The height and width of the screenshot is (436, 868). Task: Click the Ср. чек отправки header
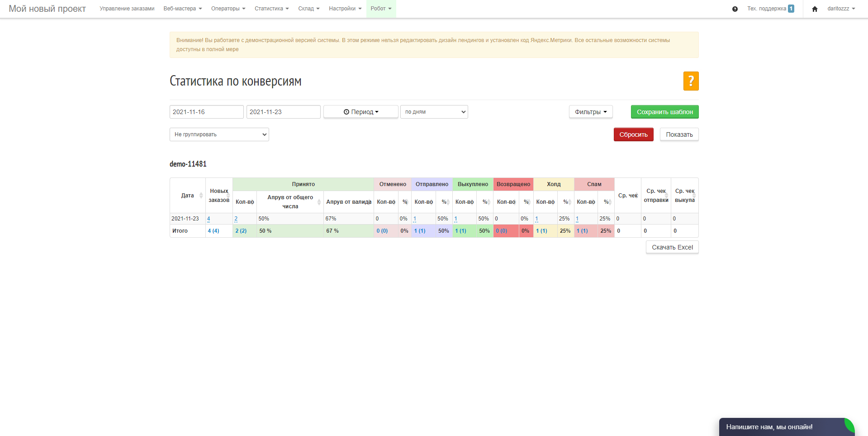tap(656, 196)
